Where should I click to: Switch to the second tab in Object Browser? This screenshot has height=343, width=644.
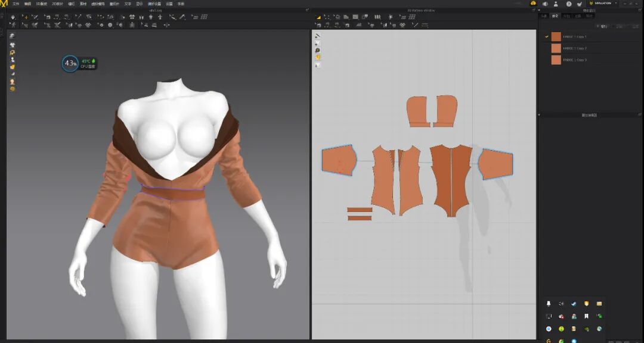pyautogui.click(x=555, y=16)
